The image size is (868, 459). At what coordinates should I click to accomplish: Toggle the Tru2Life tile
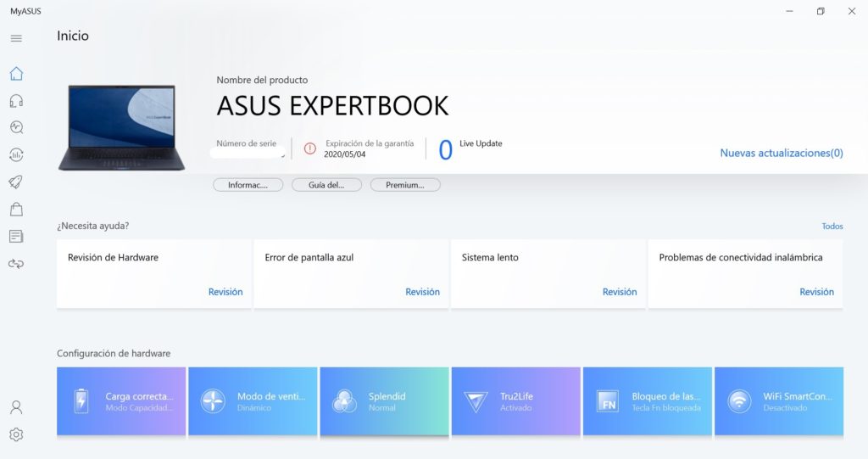click(515, 401)
